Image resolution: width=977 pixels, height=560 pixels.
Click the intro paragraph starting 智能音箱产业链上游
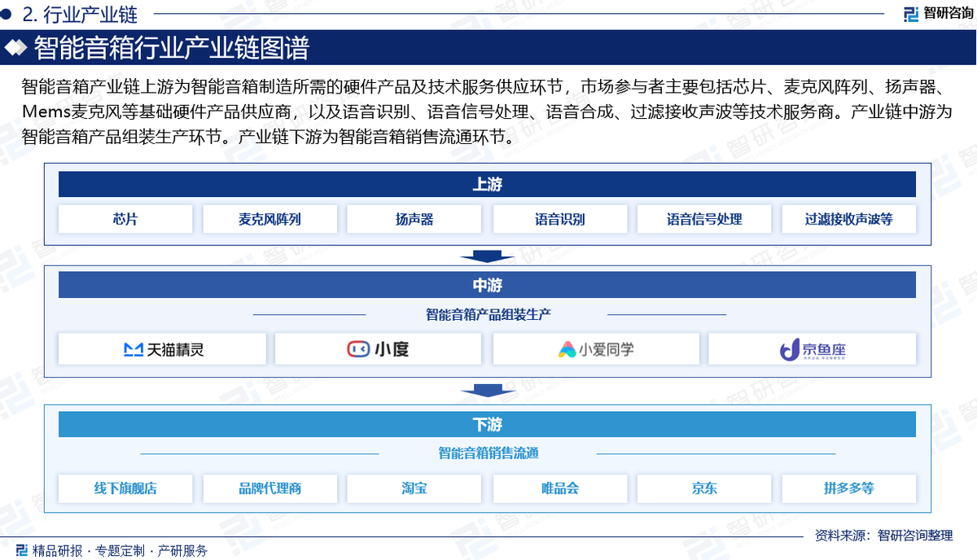pos(487,112)
